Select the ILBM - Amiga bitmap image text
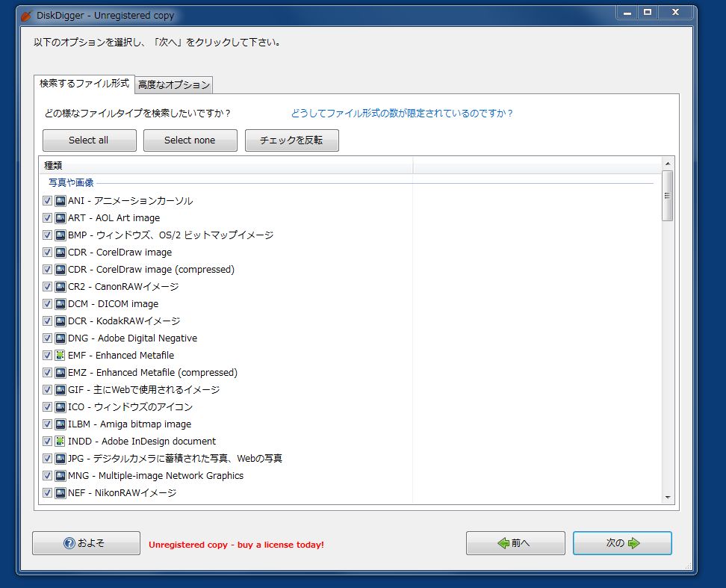Image resolution: width=726 pixels, height=588 pixels. (x=130, y=424)
